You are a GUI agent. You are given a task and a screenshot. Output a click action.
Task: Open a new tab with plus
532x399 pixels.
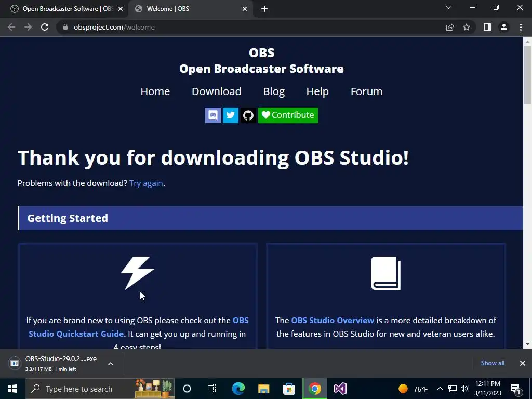point(264,9)
